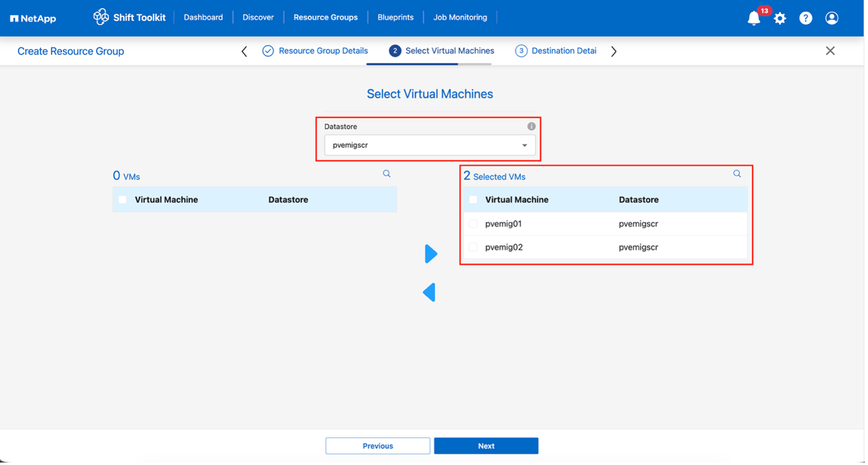Check the checkbox for VM pvemig02
This screenshot has height=465, width=868.
pyautogui.click(x=472, y=247)
